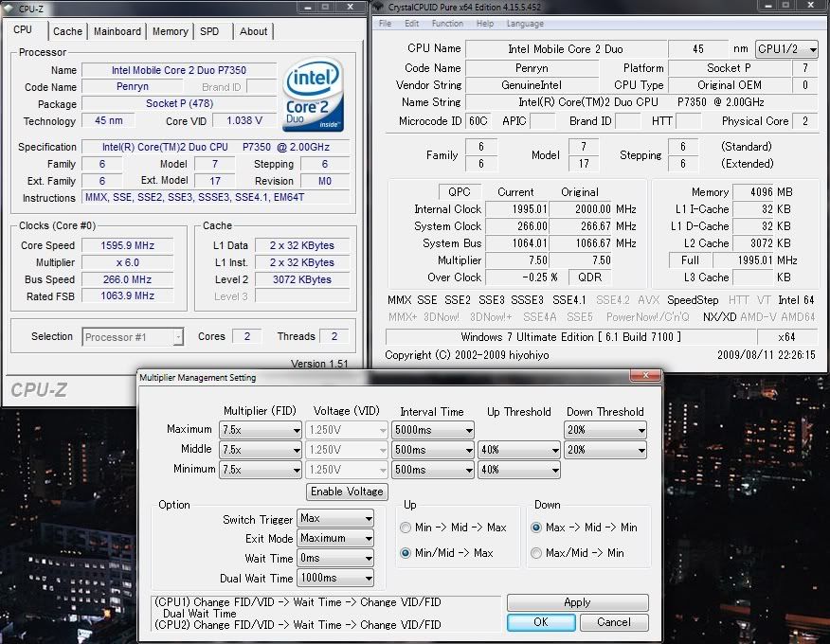Click the CrystalCPUID title bar icon
Viewport: 830px width, 644px height.
click(x=378, y=7)
